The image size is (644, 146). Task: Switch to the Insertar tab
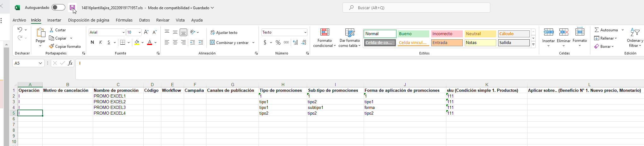[54, 20]
